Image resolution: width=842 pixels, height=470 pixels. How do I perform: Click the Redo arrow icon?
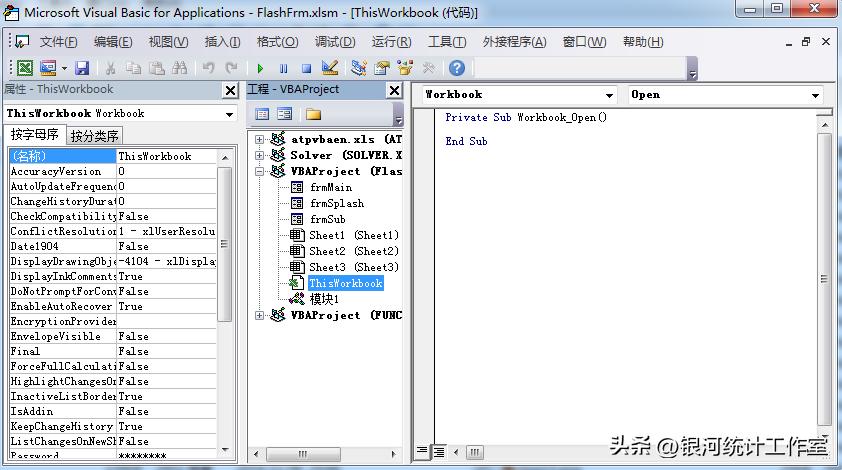(231, 68)
